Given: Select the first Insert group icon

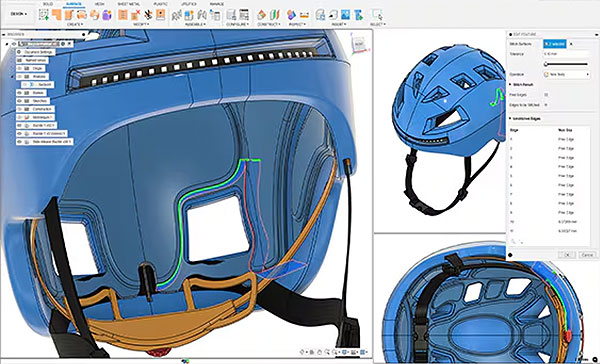Looking at the screenshot, I should (x=320, y=15).
